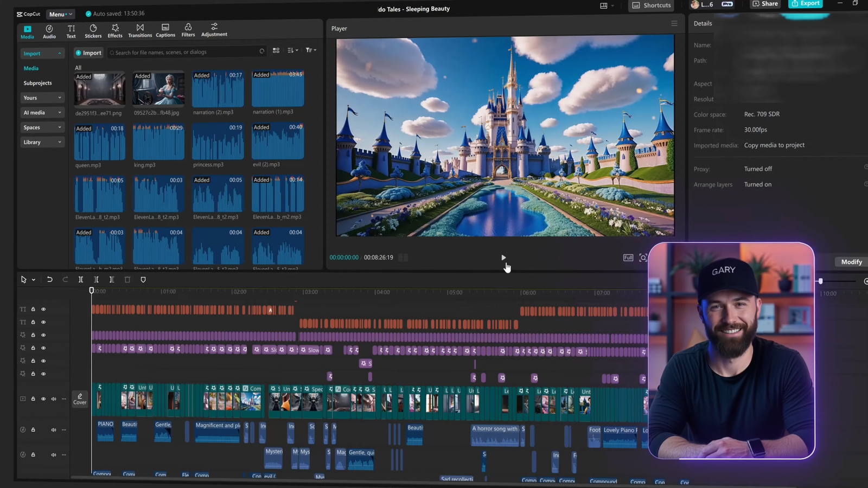This screenshot has height=488, width=868.
Task: Play the video in the player
Action: [x=503, y=258]
